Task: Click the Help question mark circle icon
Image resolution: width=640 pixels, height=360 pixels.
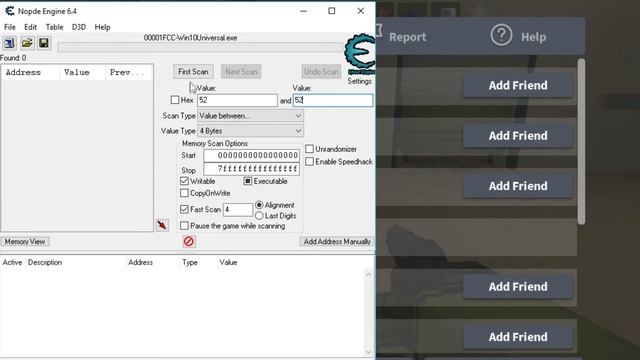Action: (501, 36)
